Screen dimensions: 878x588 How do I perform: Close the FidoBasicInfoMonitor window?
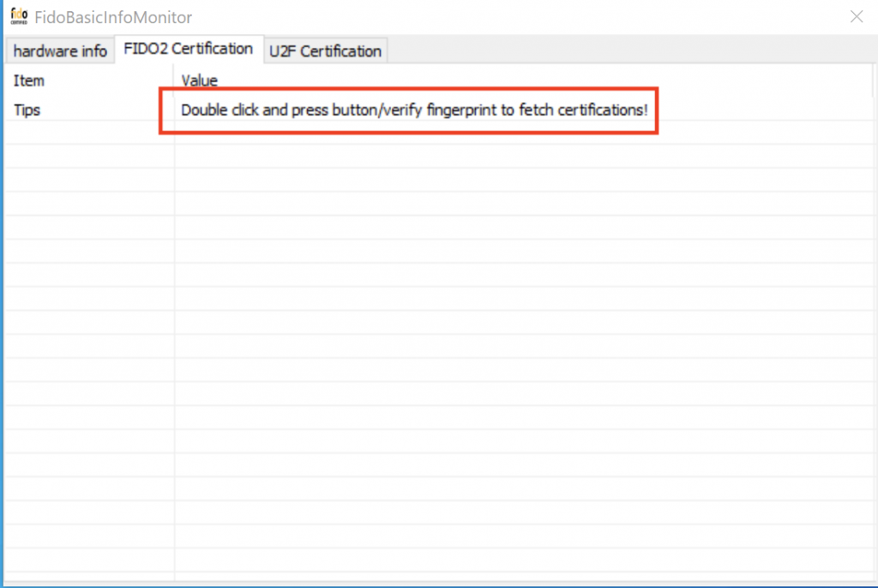(857, 16)
